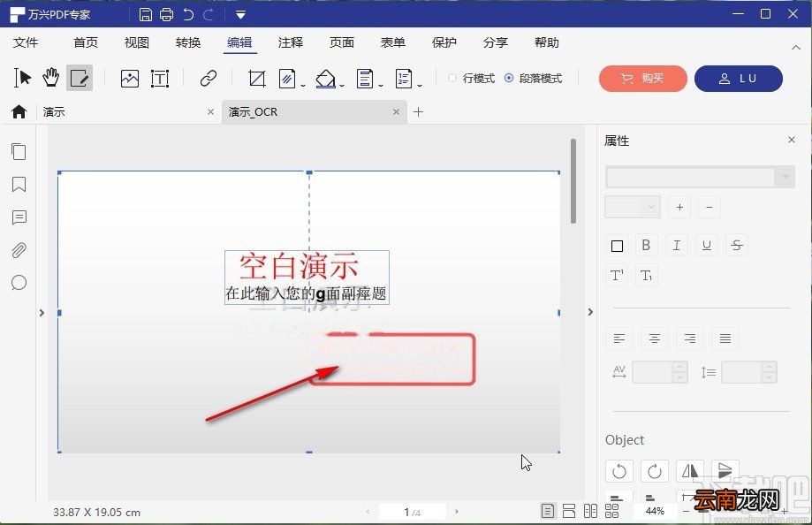The image size is (812, 525).
Task: Click the link insertion tool
Action: click(x=209, y=79)
